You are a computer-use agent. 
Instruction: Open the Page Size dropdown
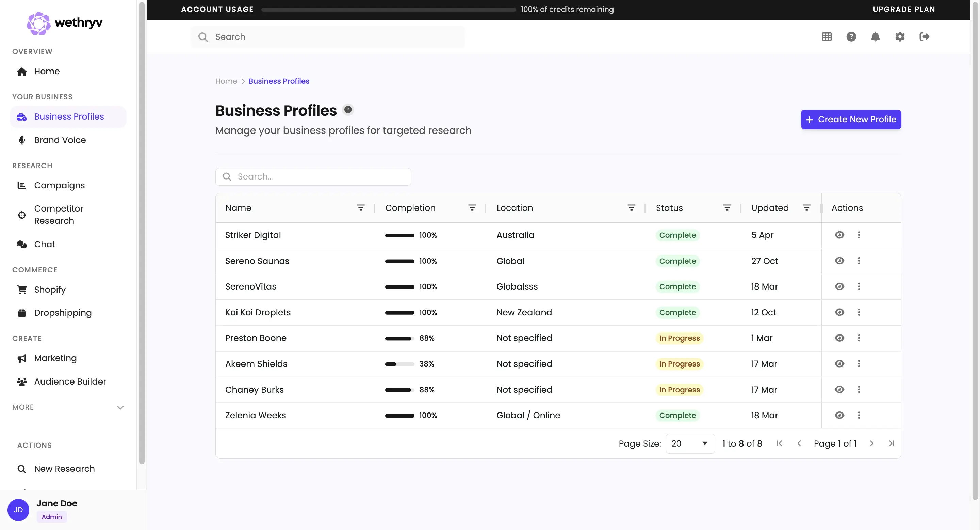[x=689, y=443]
